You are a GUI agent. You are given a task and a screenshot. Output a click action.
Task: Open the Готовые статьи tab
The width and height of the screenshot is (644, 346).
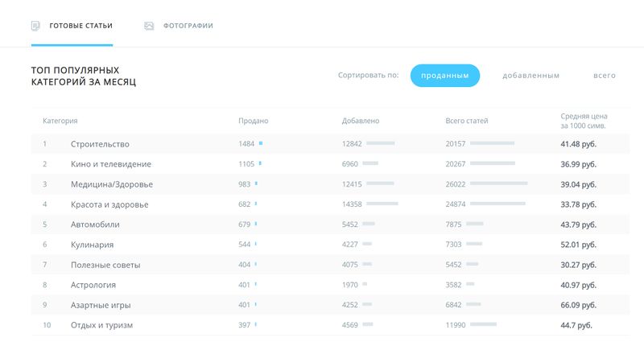(81, 26)
